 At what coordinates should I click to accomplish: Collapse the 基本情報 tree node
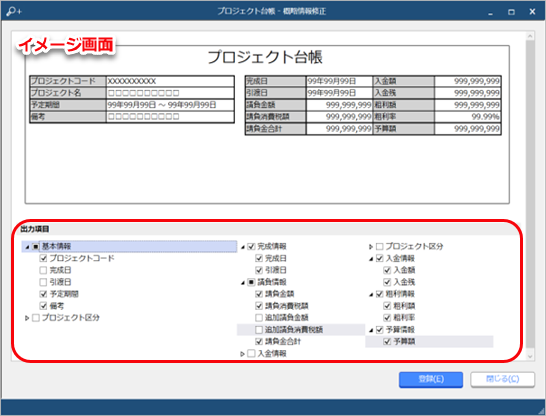point(27,247)
